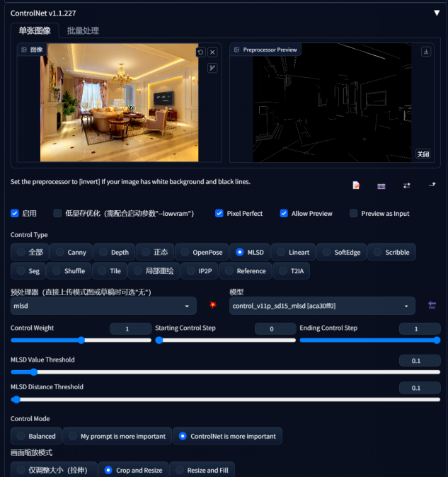The width and height of the screenshot is (448, 477).
Task: Run preprocessor with the red explosion icon
Action: pos(213,304)
